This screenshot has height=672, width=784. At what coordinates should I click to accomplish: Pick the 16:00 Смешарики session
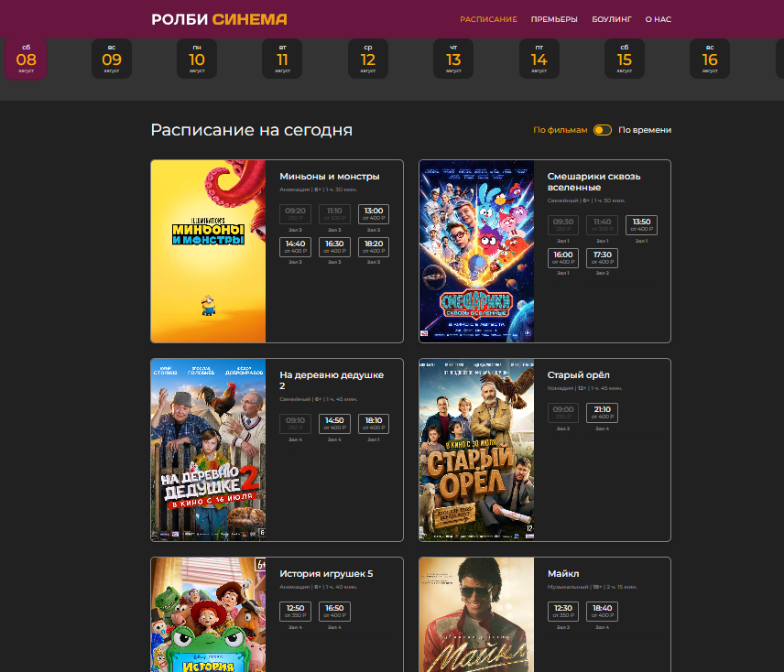563,258
